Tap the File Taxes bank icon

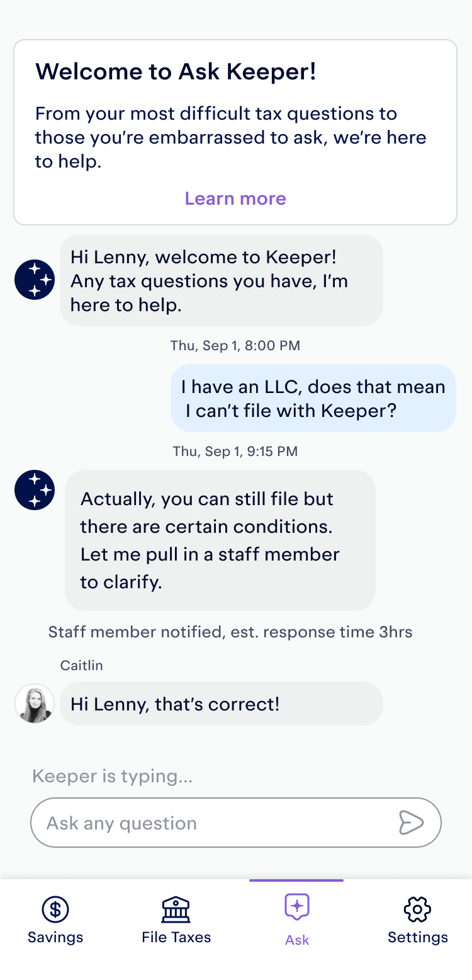(x=176, y=909)
